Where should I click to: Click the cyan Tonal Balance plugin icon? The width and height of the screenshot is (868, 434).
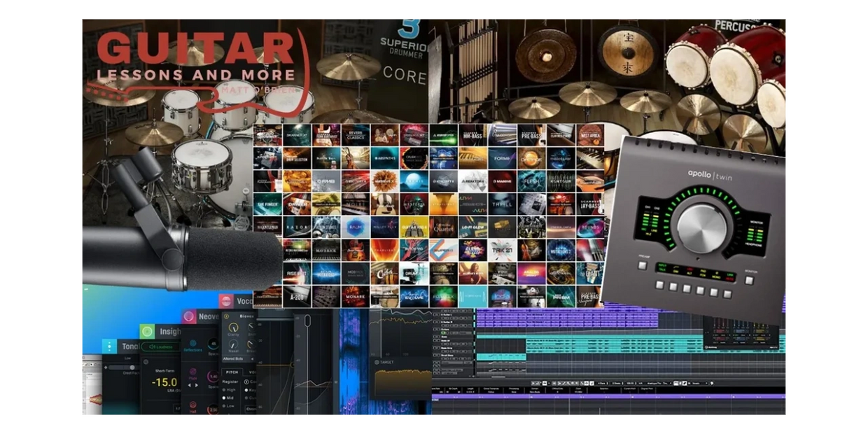point(110,347)
